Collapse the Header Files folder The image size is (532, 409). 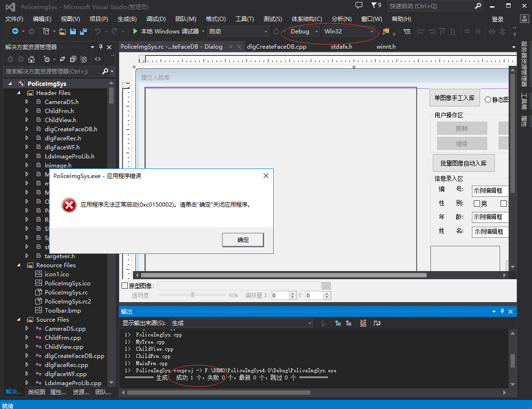(19, 93)
